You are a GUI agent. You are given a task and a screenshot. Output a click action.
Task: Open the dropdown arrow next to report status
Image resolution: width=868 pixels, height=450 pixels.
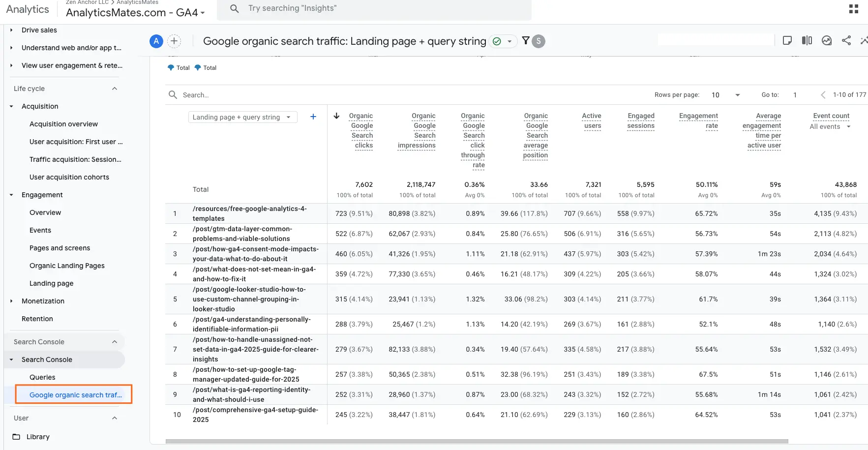[509, 41]
